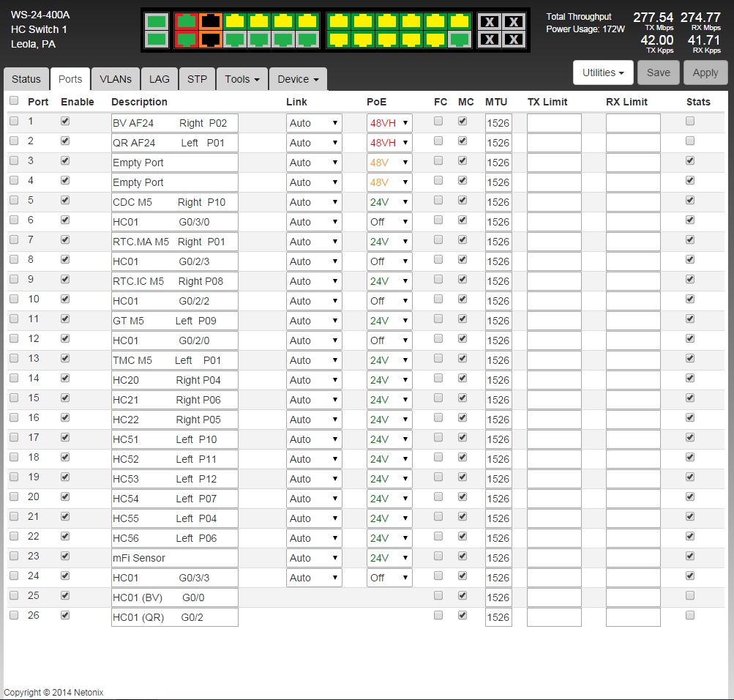Enable flow control (FC) for port 1

point(438,122)
